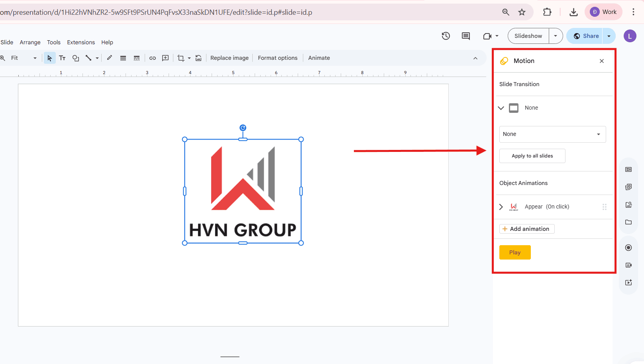This screenshot has width=644, height=364.
Task: Open the slide transition None dropdown
Action: (552, 134)
